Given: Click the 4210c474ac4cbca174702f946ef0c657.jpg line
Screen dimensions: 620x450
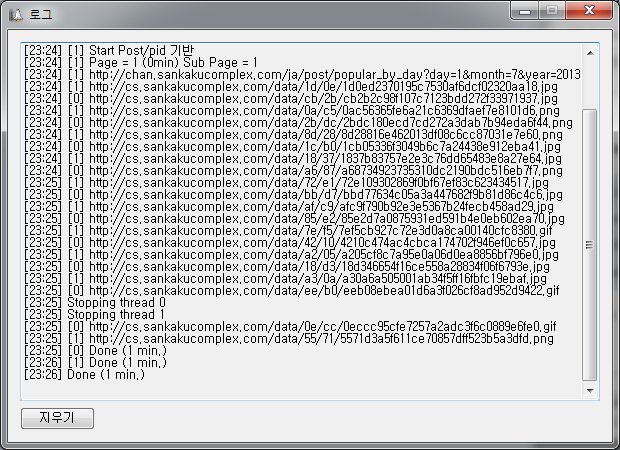Looking at the screenshot, I should pos(289,242).
